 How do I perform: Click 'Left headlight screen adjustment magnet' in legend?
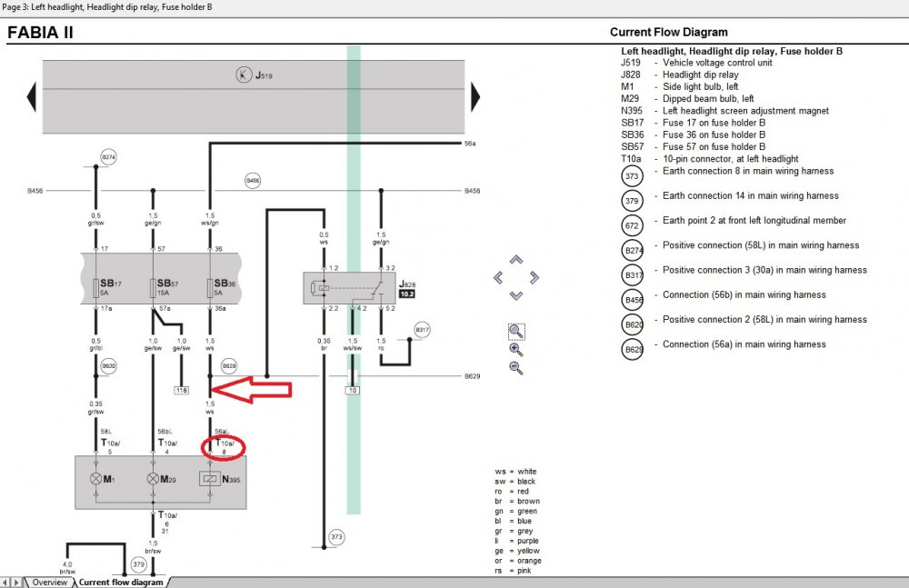pos(745,111)
